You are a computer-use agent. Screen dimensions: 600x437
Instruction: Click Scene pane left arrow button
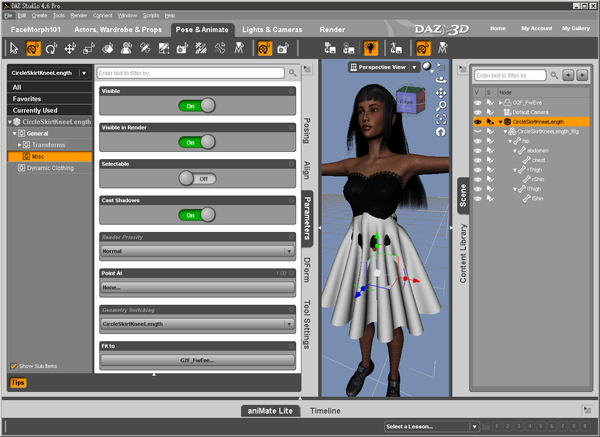click(x=569, y=75)
